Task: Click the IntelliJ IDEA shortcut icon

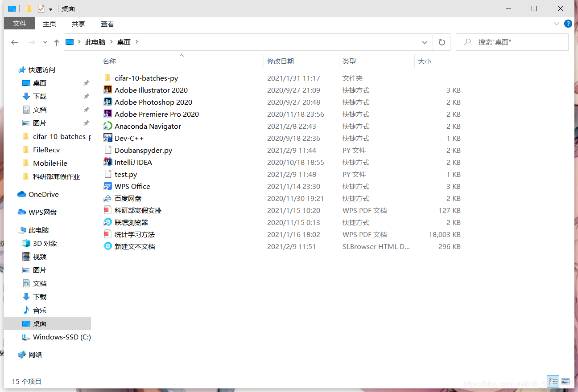Action: coord(107,162)
